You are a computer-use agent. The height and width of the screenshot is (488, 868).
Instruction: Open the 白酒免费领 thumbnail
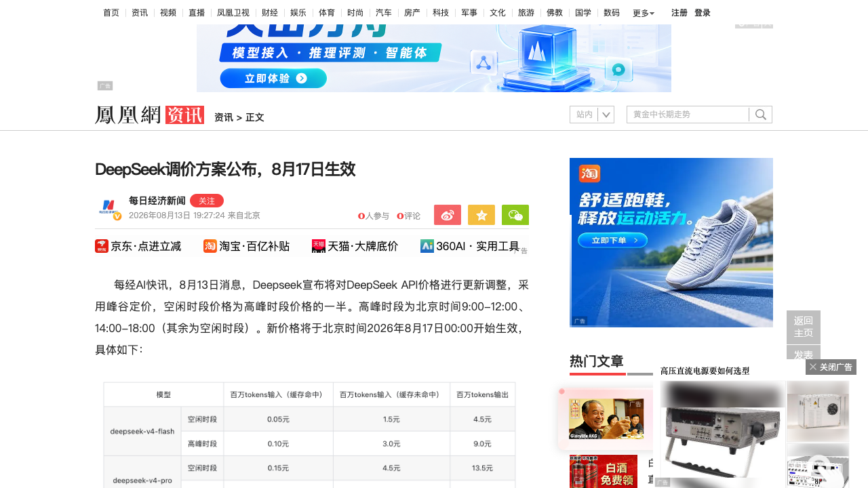pos(604,472)
